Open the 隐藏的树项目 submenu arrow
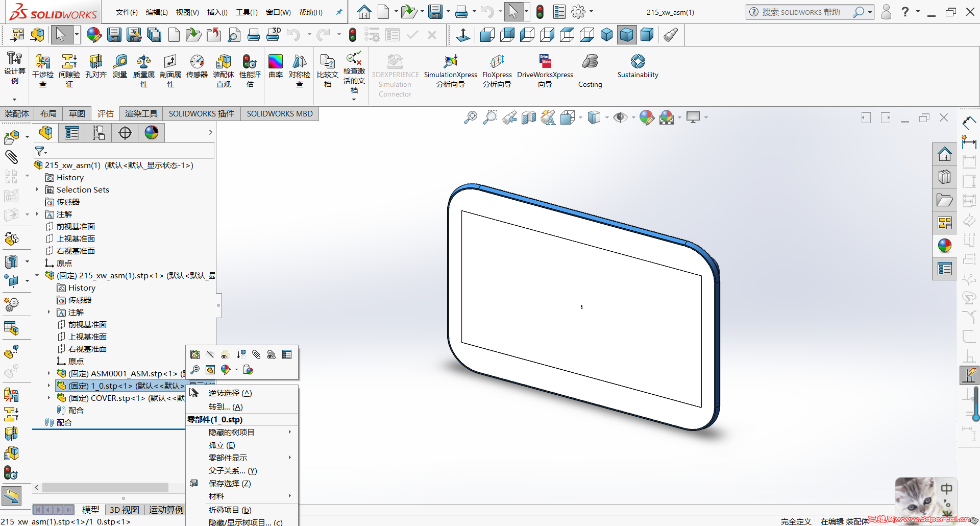 coord(290,432)
